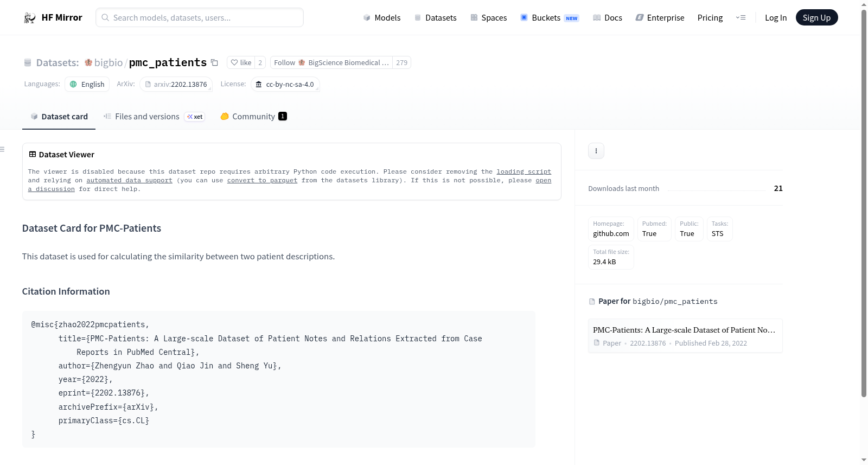Open Enterprise from the navigation bar
Viewport: 868px width, 465px height.
tap(660, 18)
